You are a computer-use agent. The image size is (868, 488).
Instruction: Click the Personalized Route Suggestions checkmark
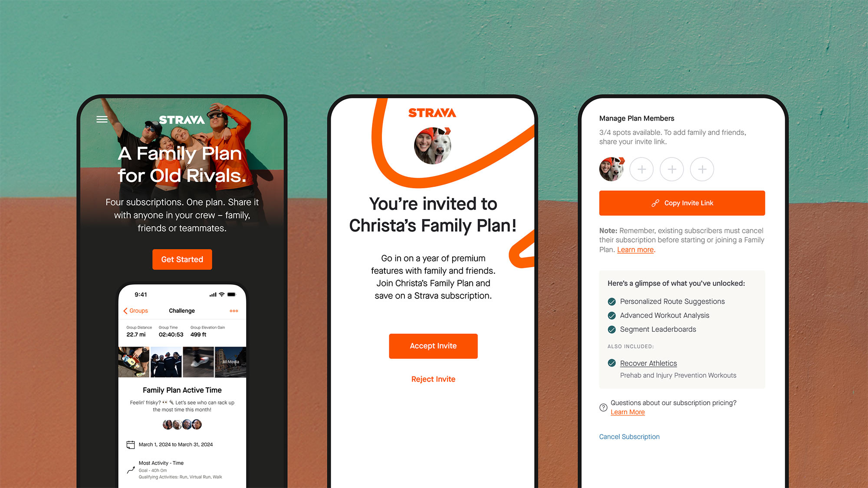[611, 301]
